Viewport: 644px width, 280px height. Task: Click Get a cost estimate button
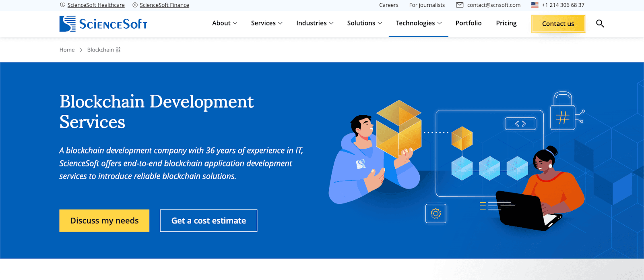point(208,220)
